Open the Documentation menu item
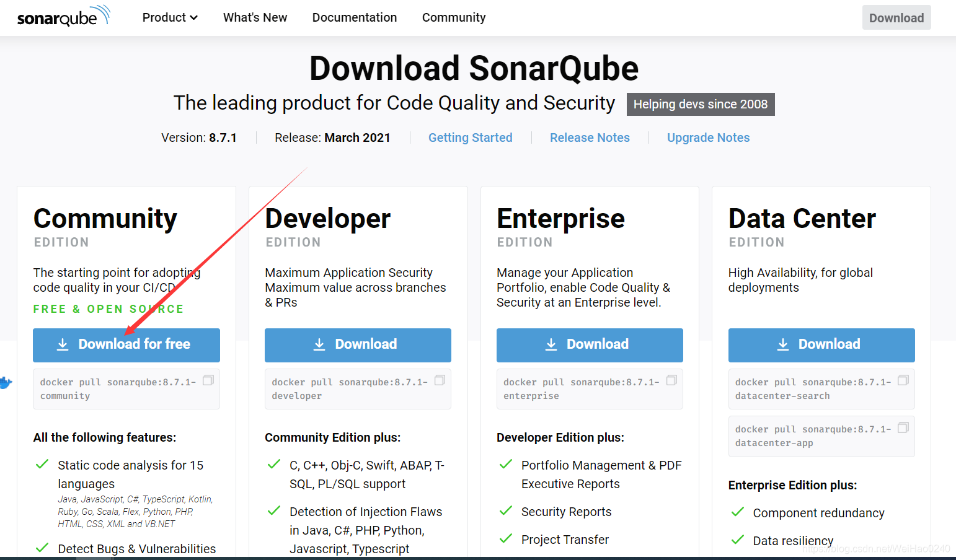The height and width of the screenshot is (560, 956). 355,17
